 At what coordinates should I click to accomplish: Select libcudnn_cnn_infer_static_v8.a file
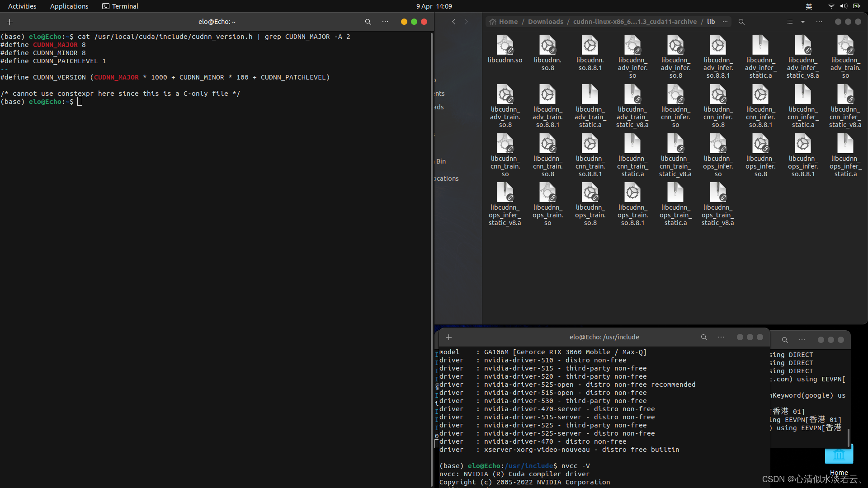pyautogui.click(x=845, y=106)
